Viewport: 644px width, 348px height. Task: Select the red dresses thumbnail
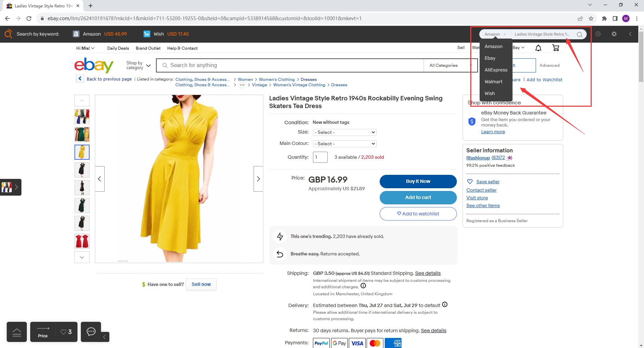[x=82, y=241]
